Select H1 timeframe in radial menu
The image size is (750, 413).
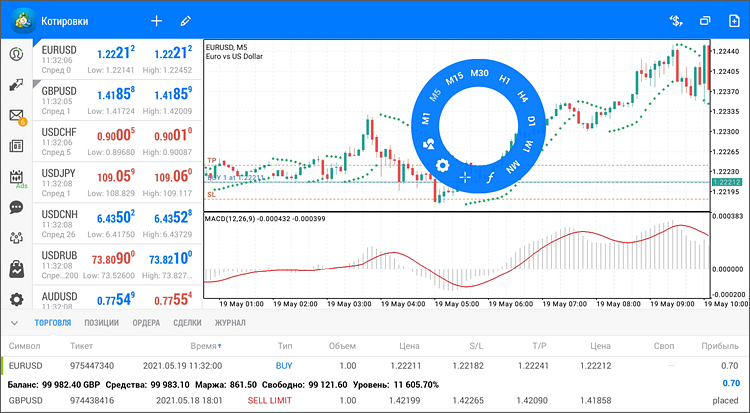[x=504, y=79]
